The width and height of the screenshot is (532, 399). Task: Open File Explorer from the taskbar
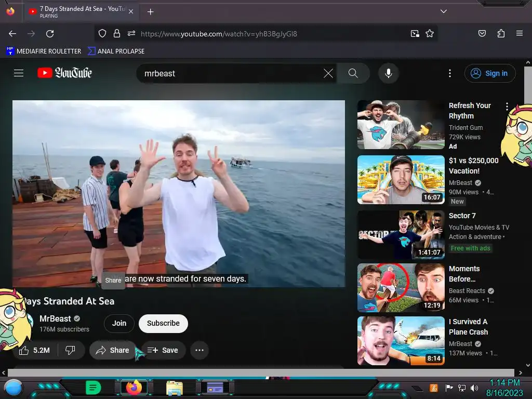pyautogui.click(x=175, y=388)
